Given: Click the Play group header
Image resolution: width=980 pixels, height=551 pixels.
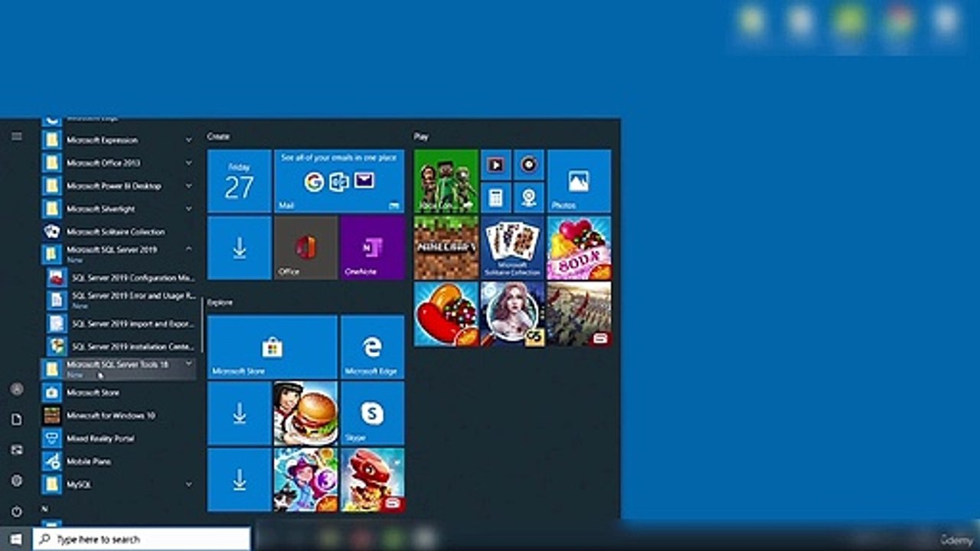Looking at the screenshot, I should click(421, 136).
